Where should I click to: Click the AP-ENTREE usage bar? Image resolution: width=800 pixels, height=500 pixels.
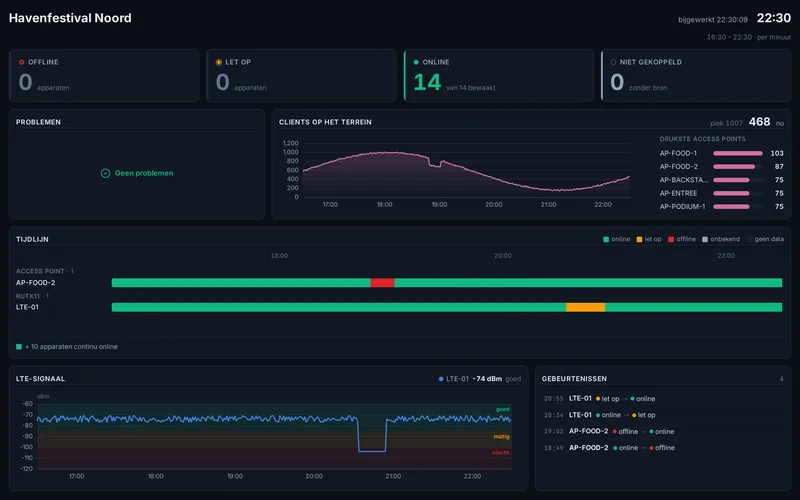tap(731, 193)
